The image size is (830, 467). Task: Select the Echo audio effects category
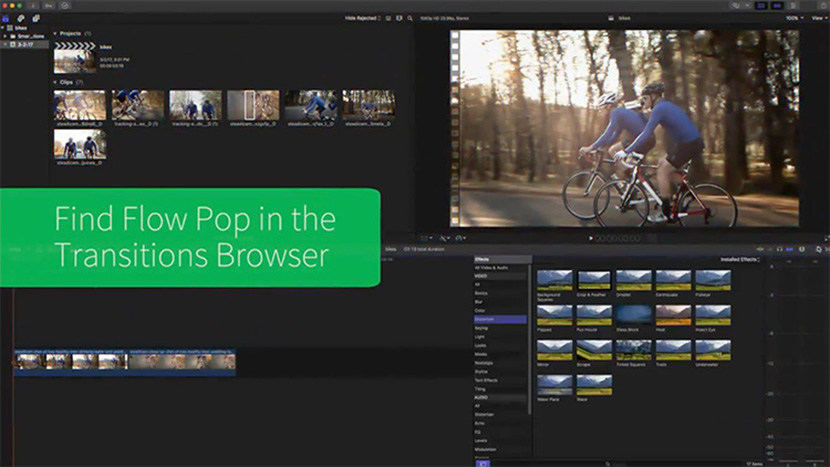click(x=501, y=424)
